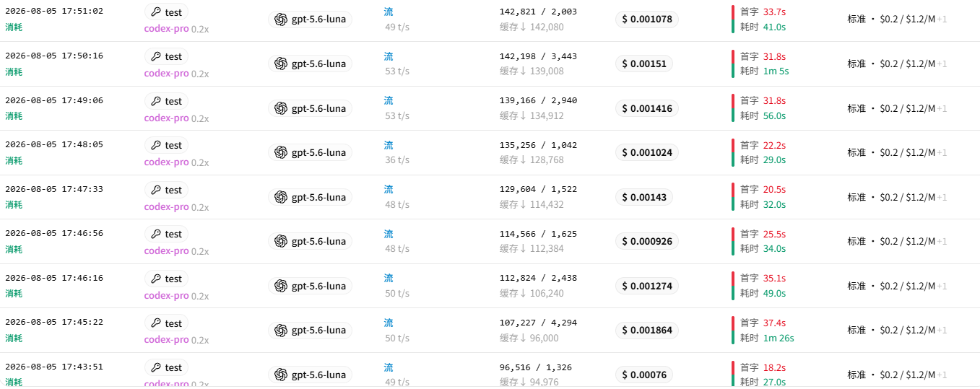Click the first-token time 37.4s

(x=774, y=323)
